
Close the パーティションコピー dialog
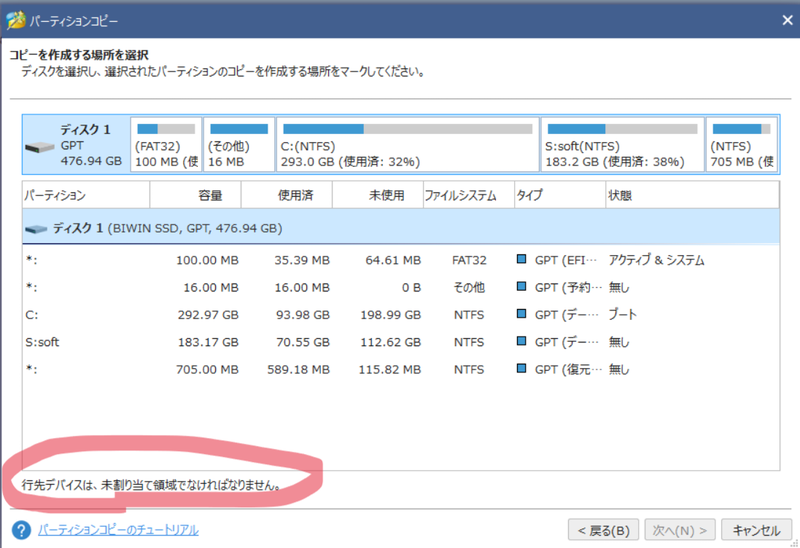click(x=787, y=20)
